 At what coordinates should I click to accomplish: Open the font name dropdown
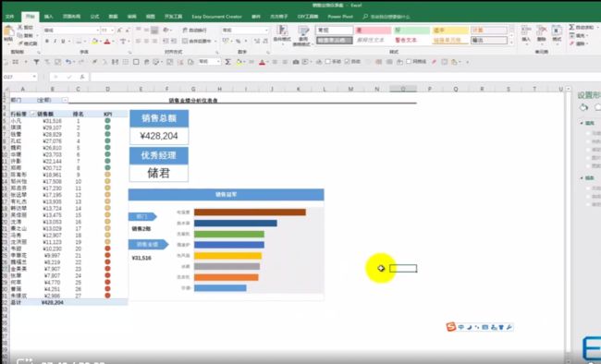tap(97, 30)
